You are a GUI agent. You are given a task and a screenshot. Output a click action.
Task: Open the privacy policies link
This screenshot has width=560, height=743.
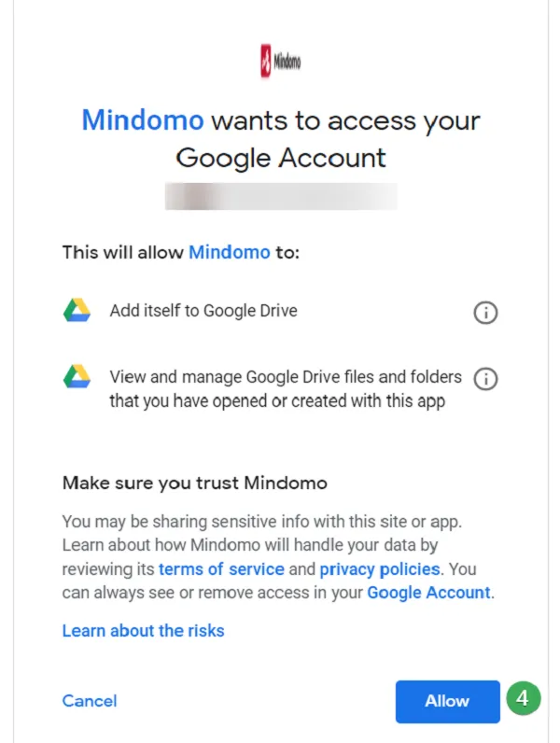380,568
